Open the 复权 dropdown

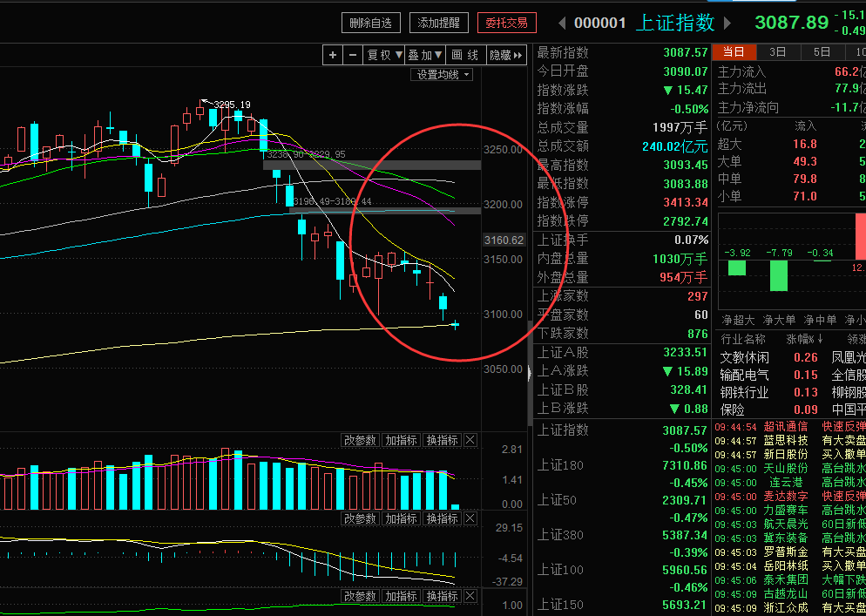(x=384, y=55)
